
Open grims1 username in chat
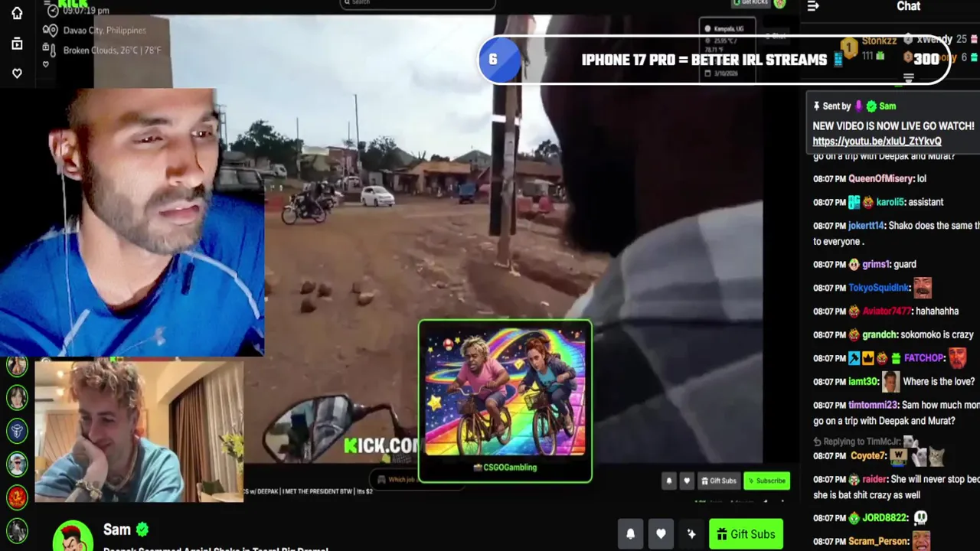tap(876, 265)
